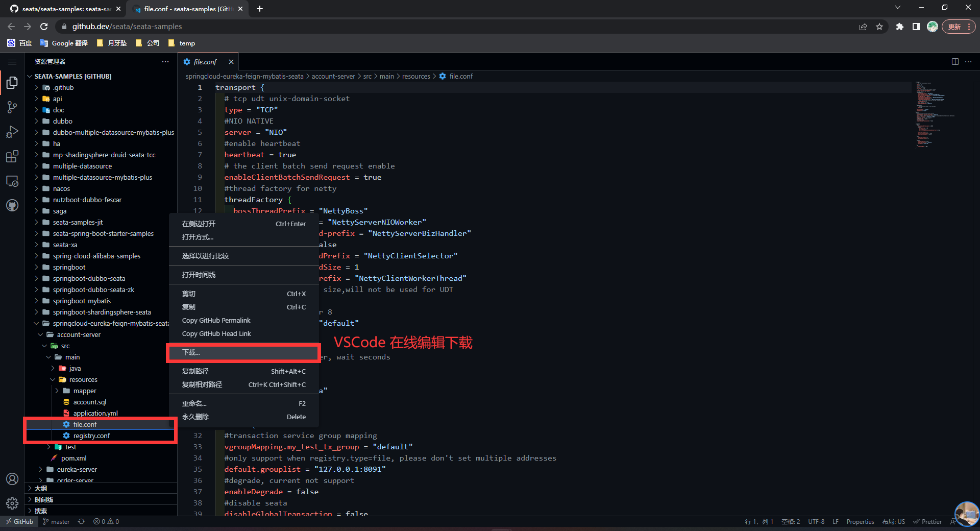Go back in browser history

11,27
